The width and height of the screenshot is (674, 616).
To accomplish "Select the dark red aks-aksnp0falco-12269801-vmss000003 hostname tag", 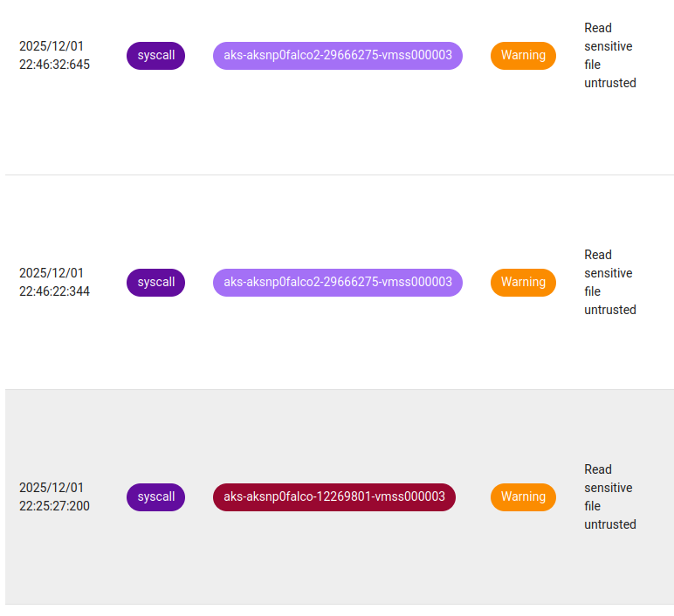I will click(334, 496).
